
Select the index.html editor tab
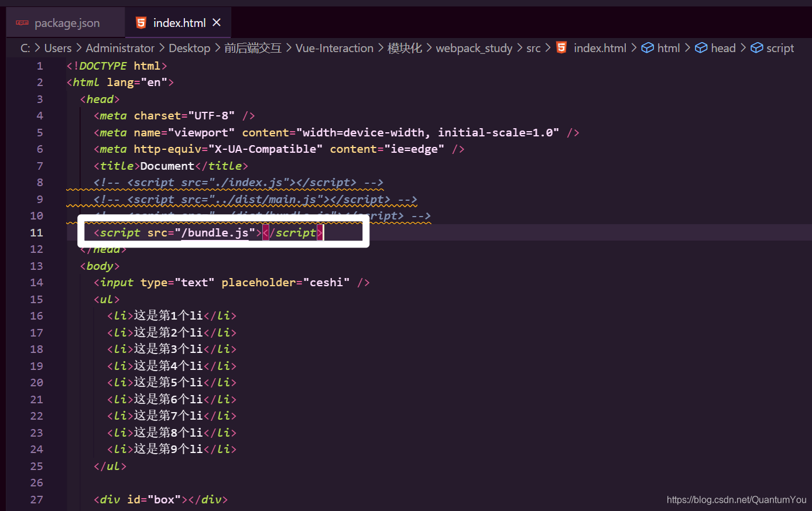(x=178, y=23)
